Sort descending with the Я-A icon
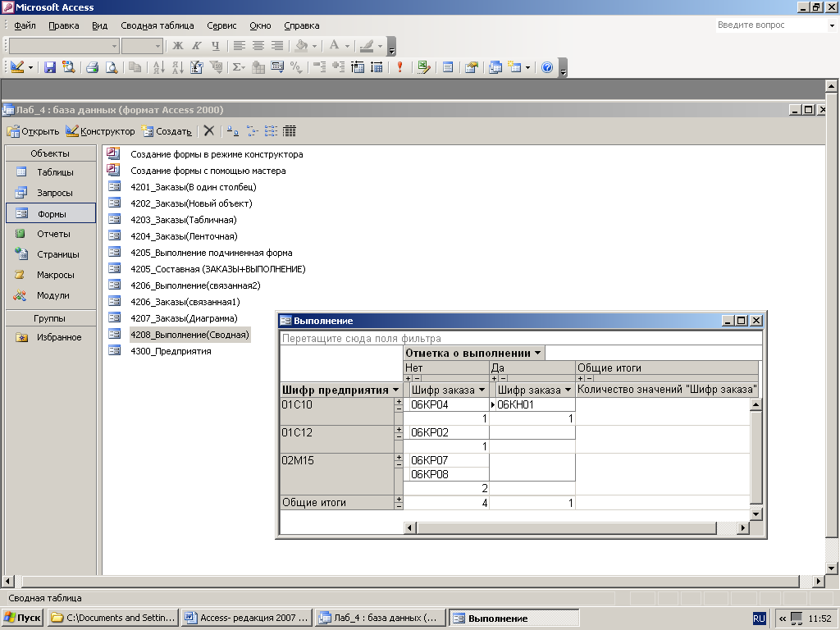The width and height of the screenshot is (840, 630). 177,67
